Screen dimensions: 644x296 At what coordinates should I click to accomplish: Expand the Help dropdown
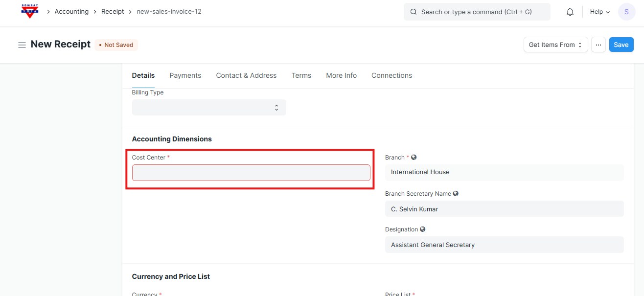(599, 12)
